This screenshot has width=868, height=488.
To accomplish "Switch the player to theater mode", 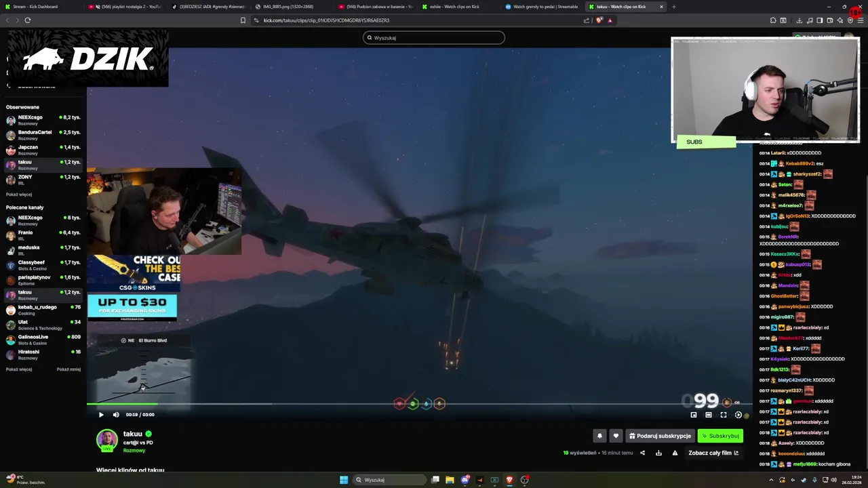I will 709,415.
